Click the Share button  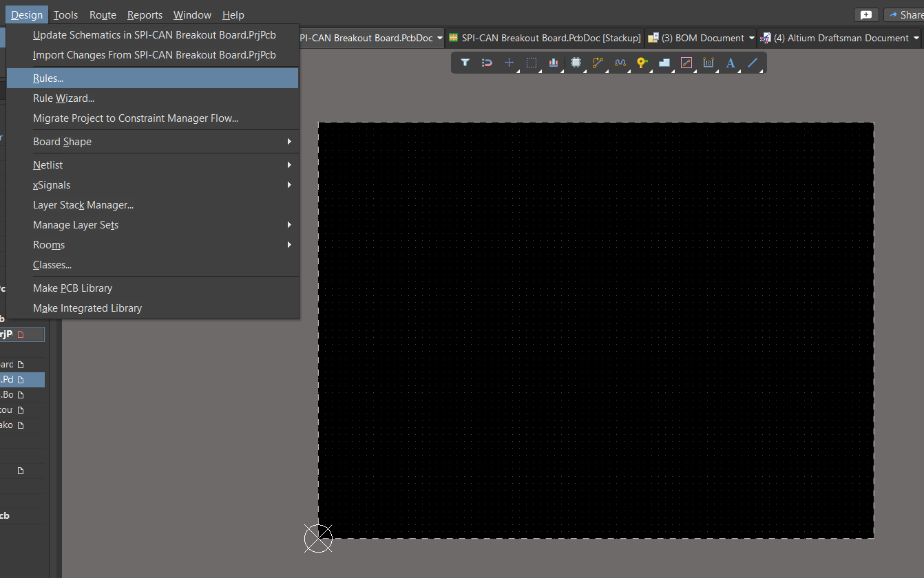pyautogui.click(x=904, y=14)
